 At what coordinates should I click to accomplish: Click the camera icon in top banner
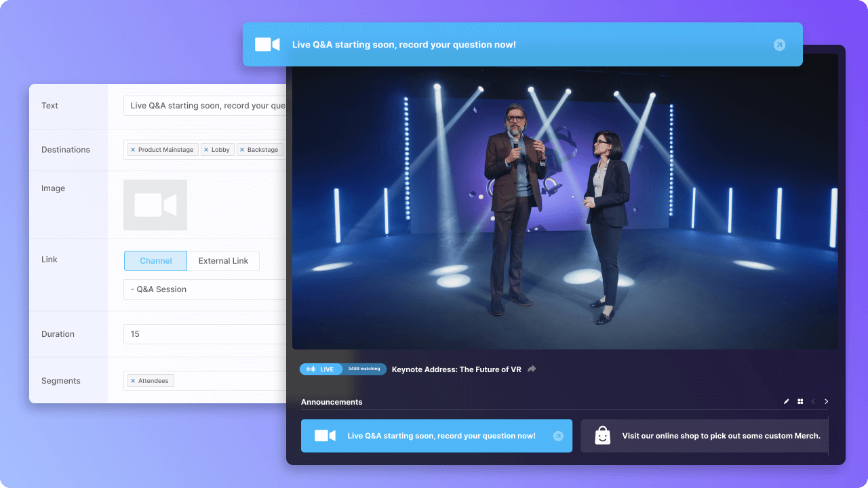(267, 45)
